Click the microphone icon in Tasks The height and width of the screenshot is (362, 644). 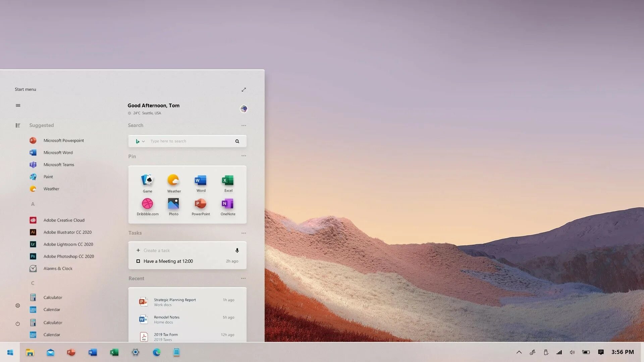click(237, 250)
